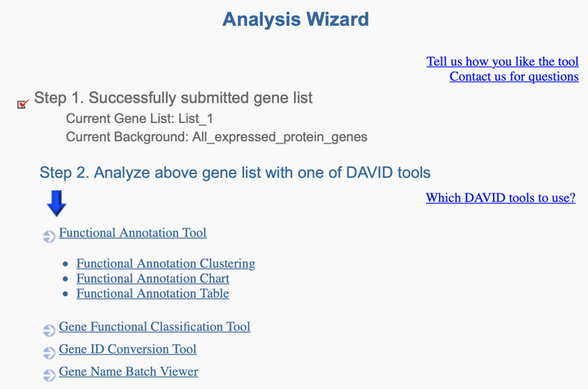Screen dimensions: 588x389
Task: Click arrow icon beside Gene Name Batch Viewer
Action: (x=49, y=375)
